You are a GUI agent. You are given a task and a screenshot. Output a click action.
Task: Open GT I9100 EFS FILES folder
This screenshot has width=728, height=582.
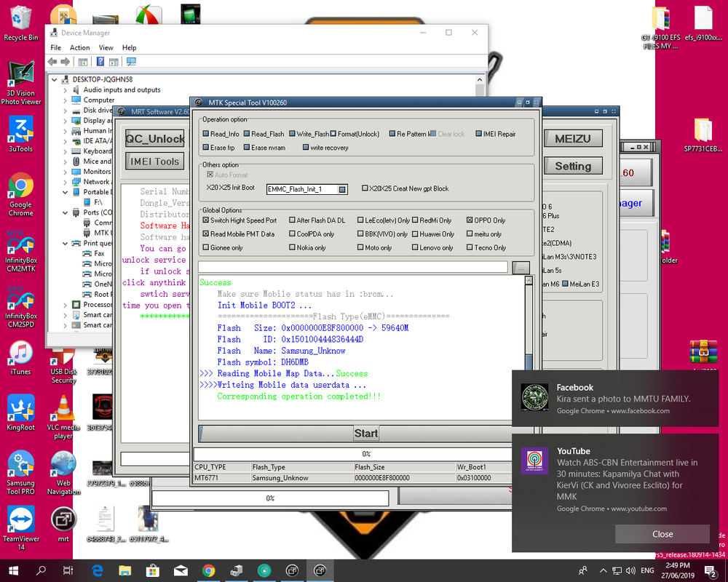(661, 28)
